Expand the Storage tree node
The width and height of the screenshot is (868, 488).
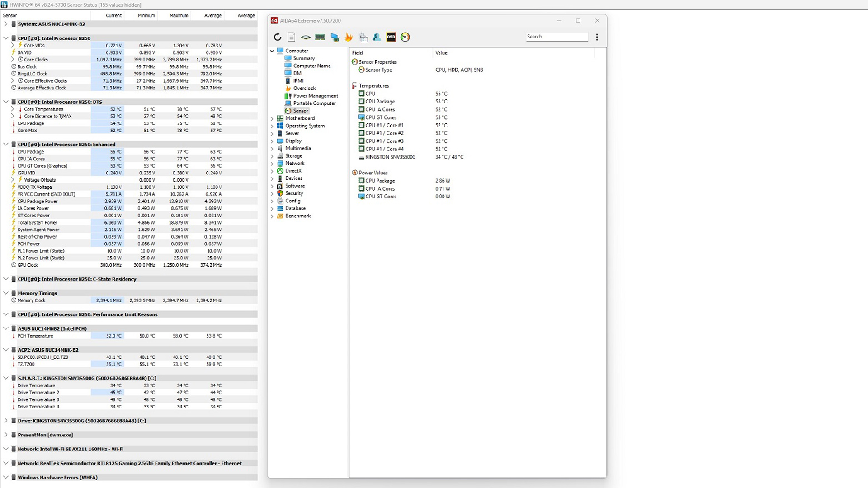272,156
